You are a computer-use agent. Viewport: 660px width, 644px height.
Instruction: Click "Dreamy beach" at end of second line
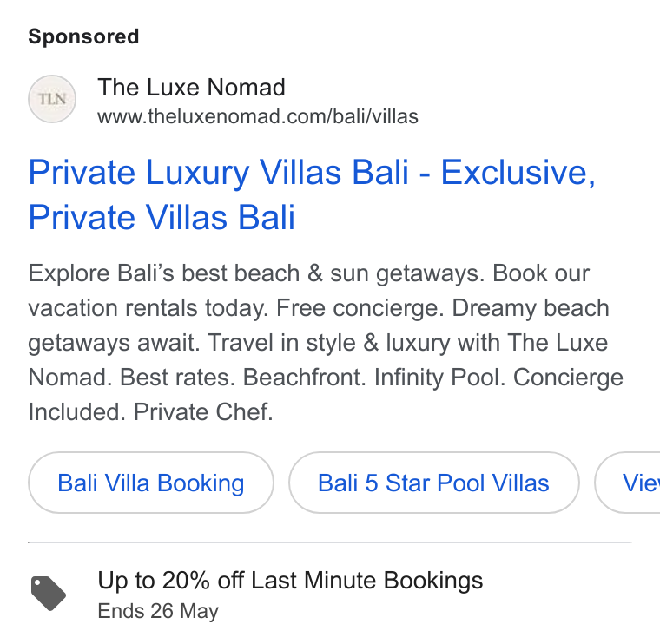(x=531, y=308)
